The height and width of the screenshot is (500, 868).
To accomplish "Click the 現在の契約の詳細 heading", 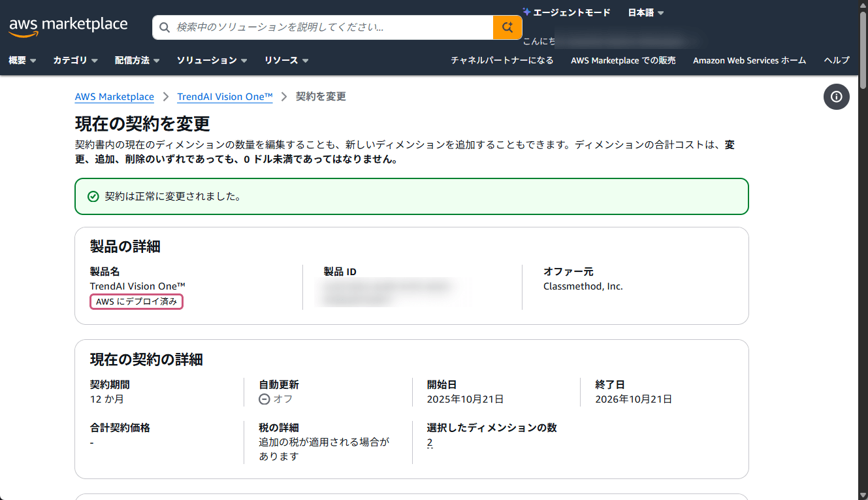I will pos(146,359).
